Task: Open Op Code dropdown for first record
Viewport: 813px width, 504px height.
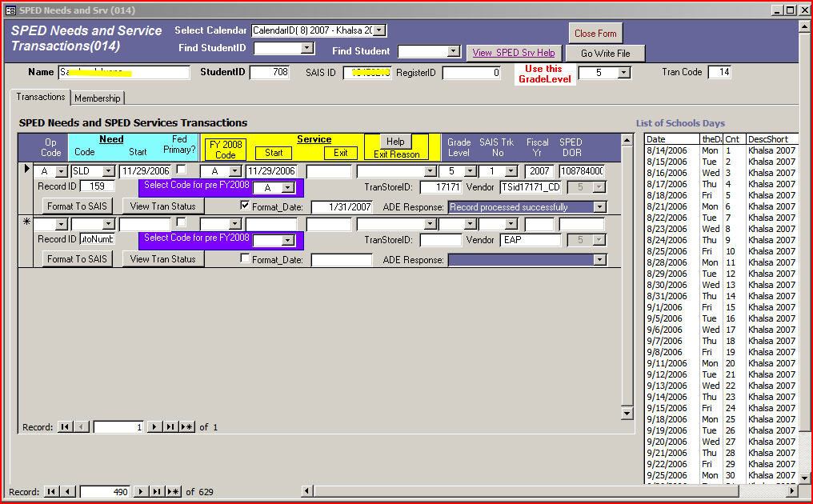Action: tap(62, 170)
